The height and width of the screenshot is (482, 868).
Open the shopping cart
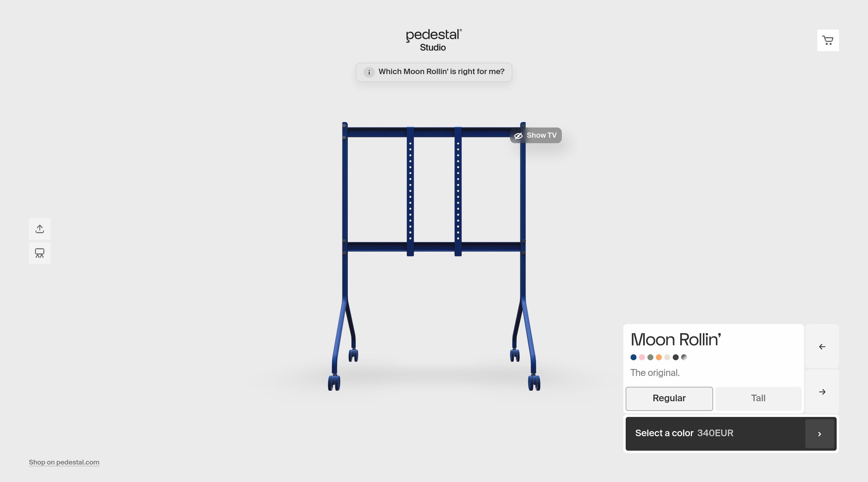pos(828,40)
